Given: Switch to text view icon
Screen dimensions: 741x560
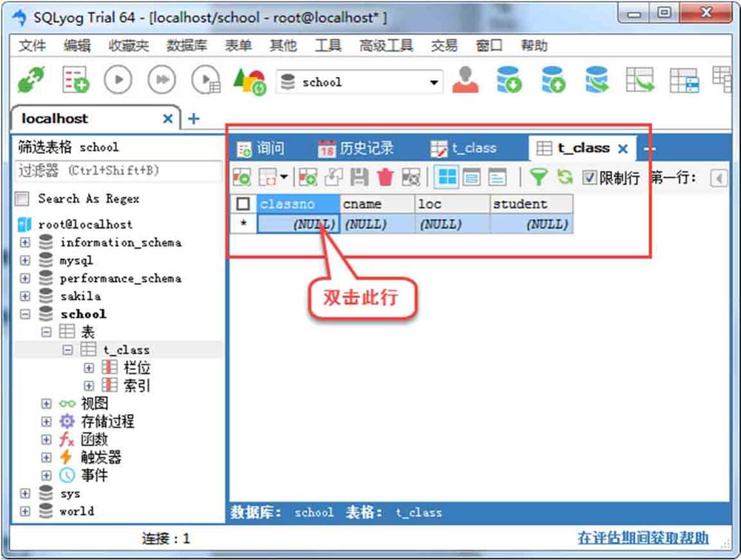Looking at the screenshot, I should pyautogui.click(x=497, y=177).
